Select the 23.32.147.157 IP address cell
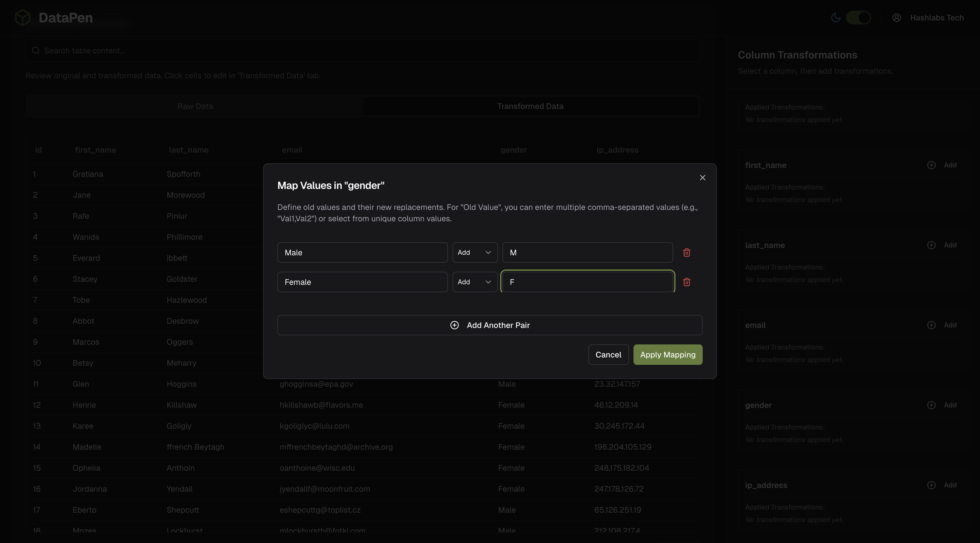Screen dimensions: 980x543 (x=617, y=384)
